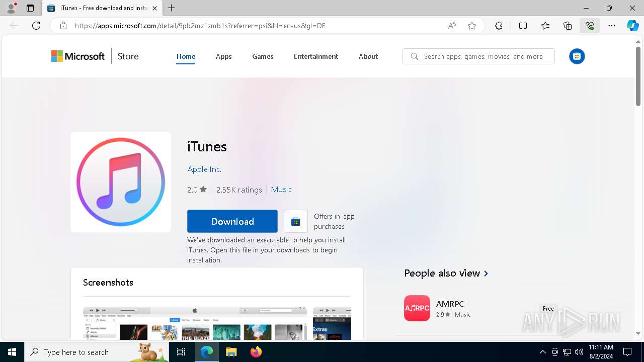Screen dimensions: 644x362
Task: Open the About navigation tab
Action: coord(368,56)
